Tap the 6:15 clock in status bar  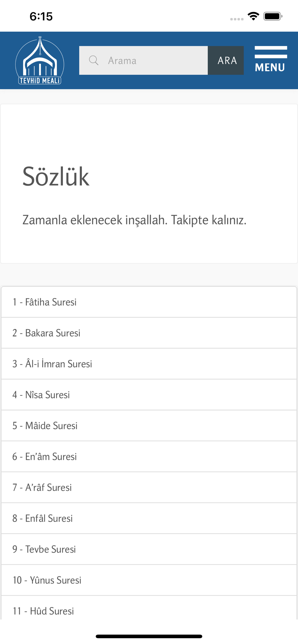click(x=41, y=16)
